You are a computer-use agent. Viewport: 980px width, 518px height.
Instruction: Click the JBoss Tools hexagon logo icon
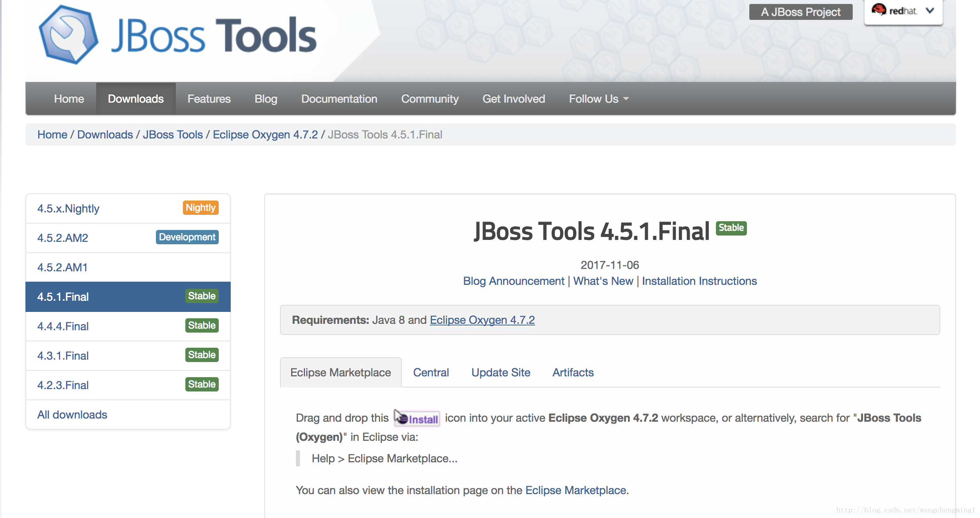point(68,35)
